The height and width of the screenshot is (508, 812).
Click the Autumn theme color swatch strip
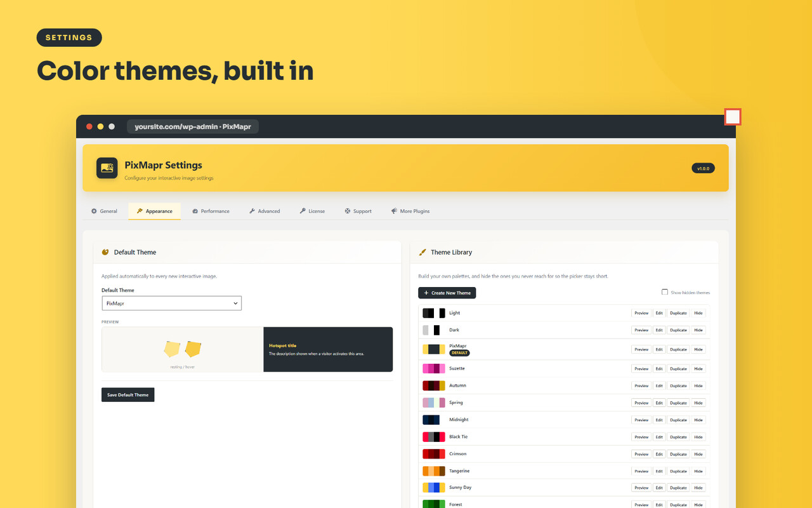tap(434, 385)
